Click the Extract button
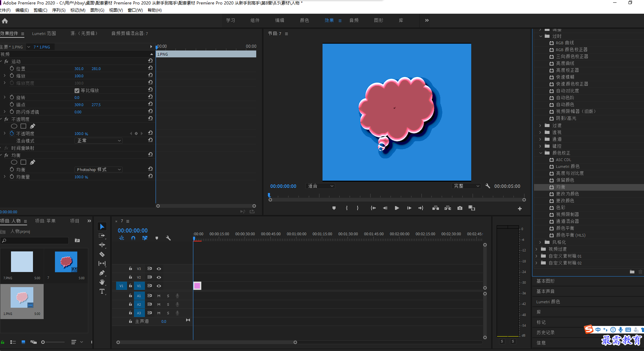This screenshot has height=351, width=644. click(448, 208)
